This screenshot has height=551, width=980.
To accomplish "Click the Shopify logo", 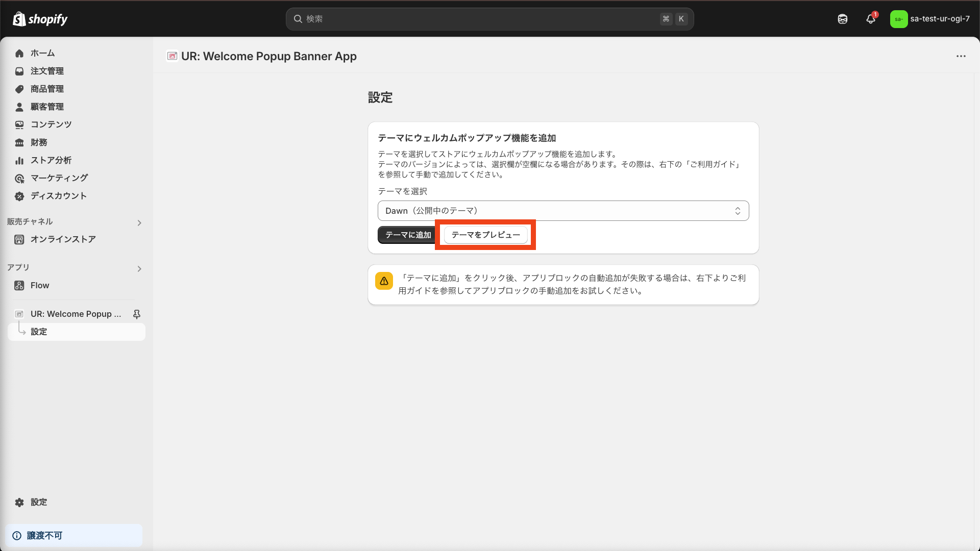I will (x=40, y=19).
